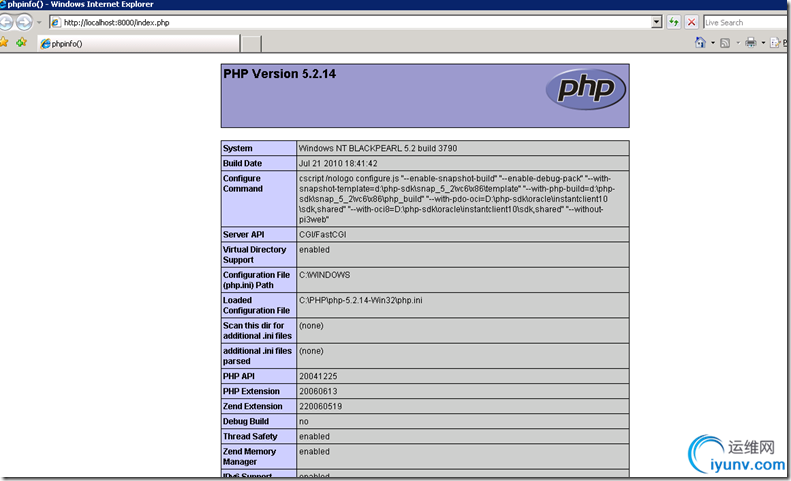Viewport: 791px width, 481px height.
Task: Open a new blank tab button
Action: 251,44
